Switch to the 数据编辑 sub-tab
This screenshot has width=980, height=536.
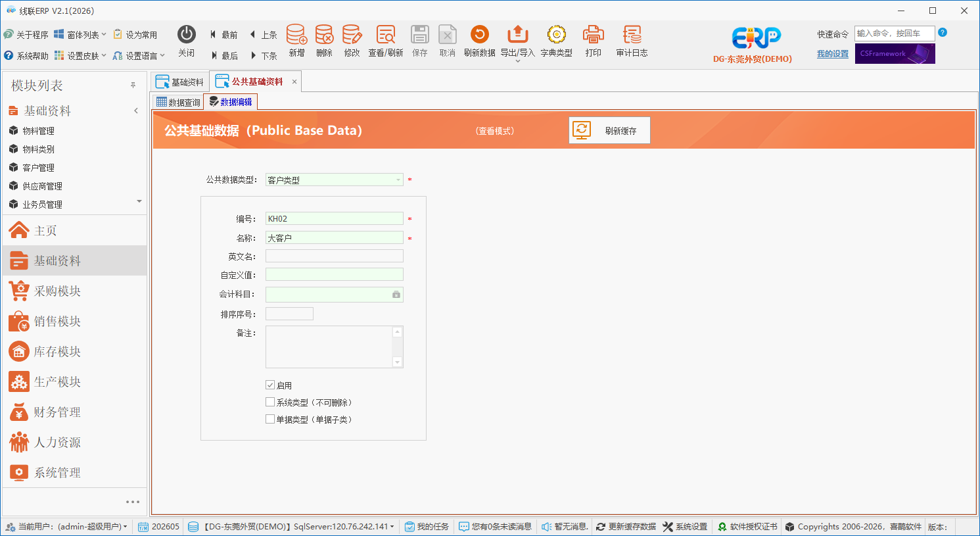[230, 102]
